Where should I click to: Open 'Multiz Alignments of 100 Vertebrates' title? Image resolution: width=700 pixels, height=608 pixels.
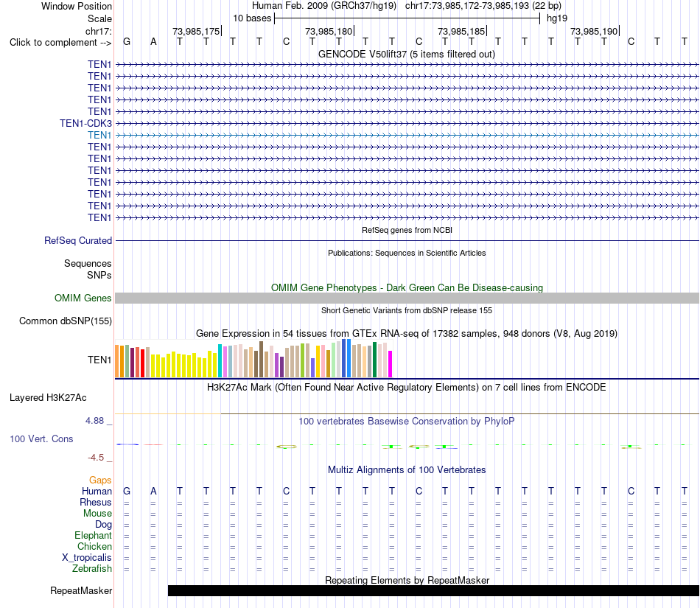[x=407, y=469]
